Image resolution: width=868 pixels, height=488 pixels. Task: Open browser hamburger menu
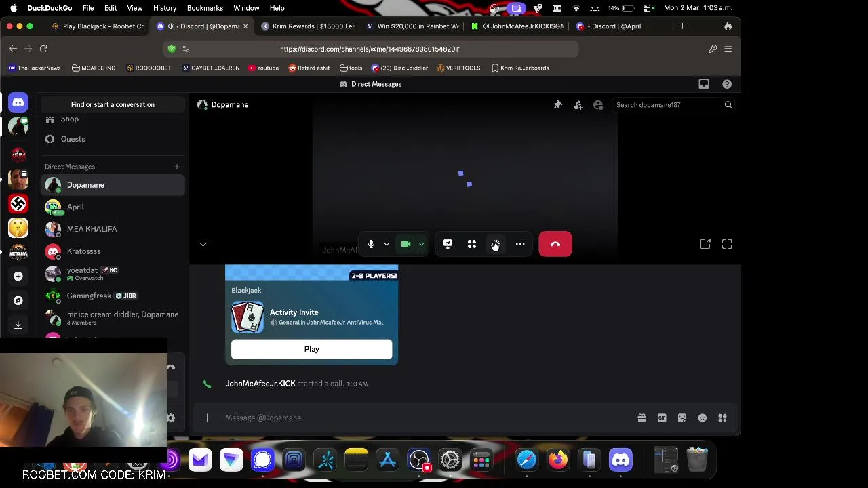point(728,49)
